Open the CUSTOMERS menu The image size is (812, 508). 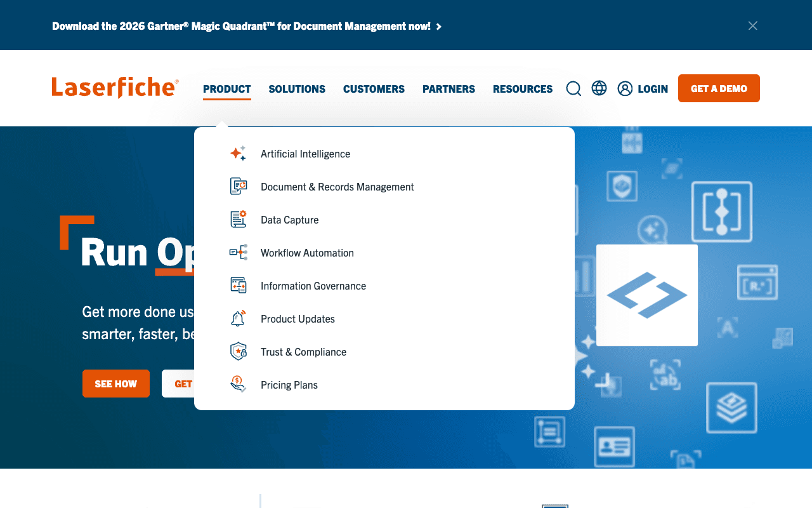[374, 89]
